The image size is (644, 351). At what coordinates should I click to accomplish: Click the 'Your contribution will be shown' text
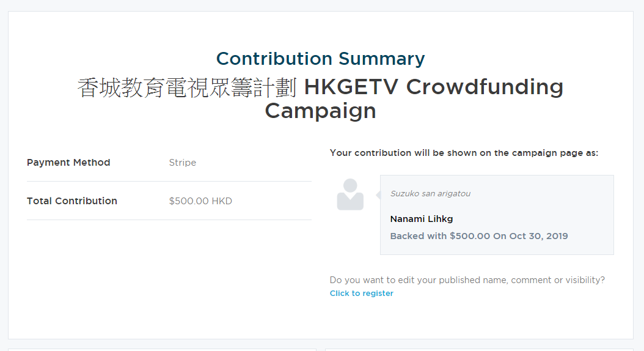coord(464,153)
